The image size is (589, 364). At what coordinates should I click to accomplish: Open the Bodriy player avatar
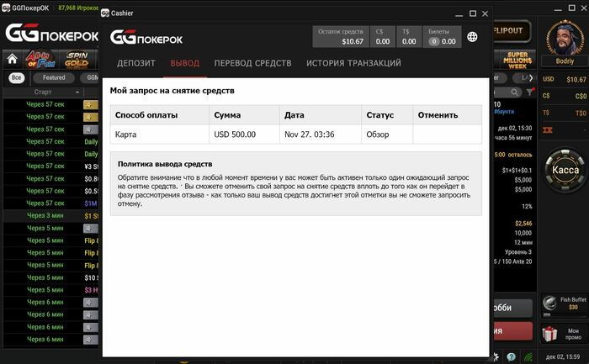point(565,38)
